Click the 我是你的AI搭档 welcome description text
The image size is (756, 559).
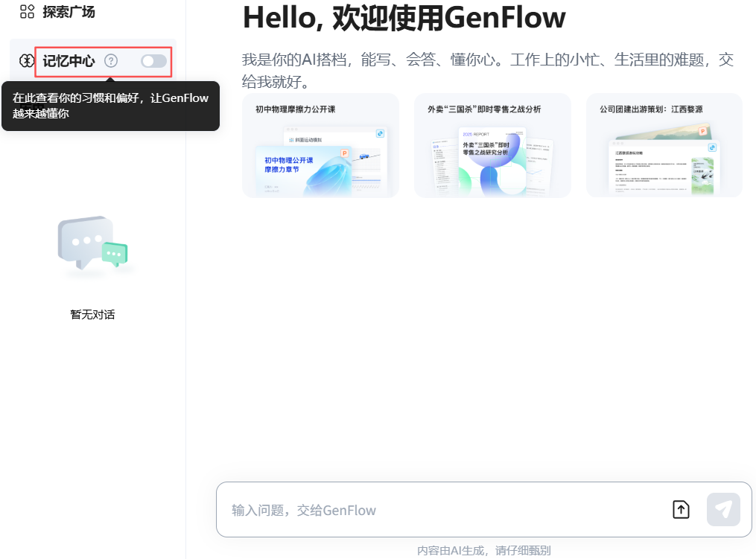(488, 71)
